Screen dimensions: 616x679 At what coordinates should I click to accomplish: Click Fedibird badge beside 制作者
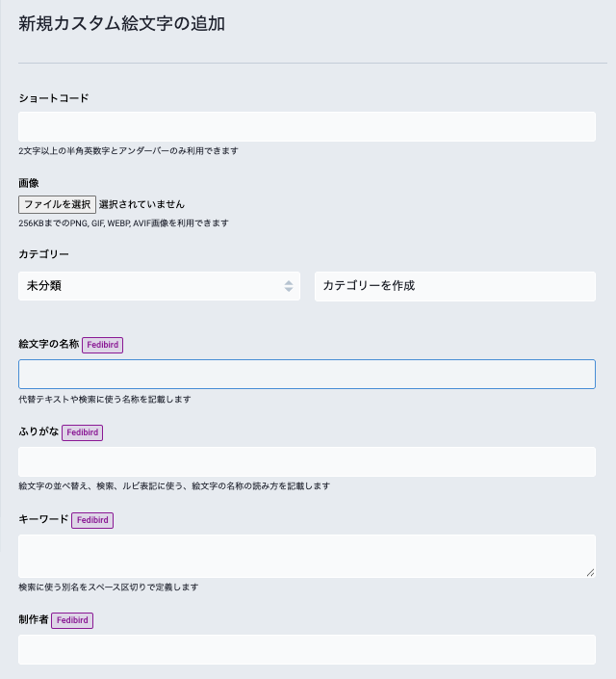pos(72,620)
